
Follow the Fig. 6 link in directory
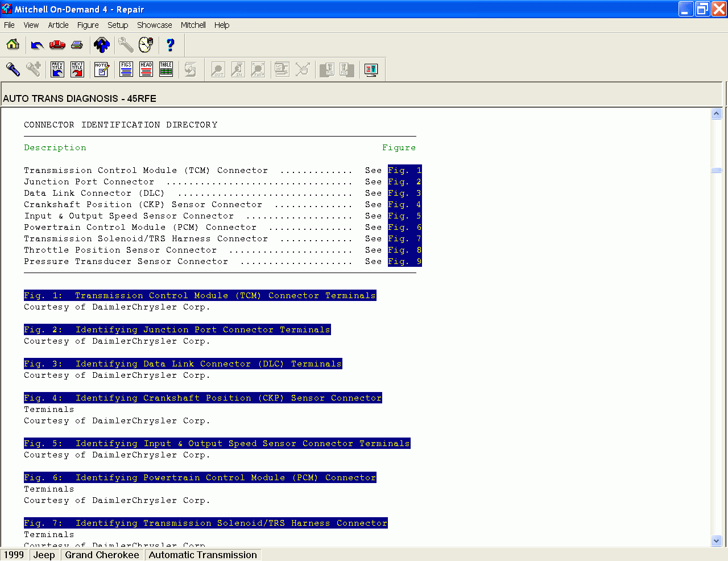(405, 227)
